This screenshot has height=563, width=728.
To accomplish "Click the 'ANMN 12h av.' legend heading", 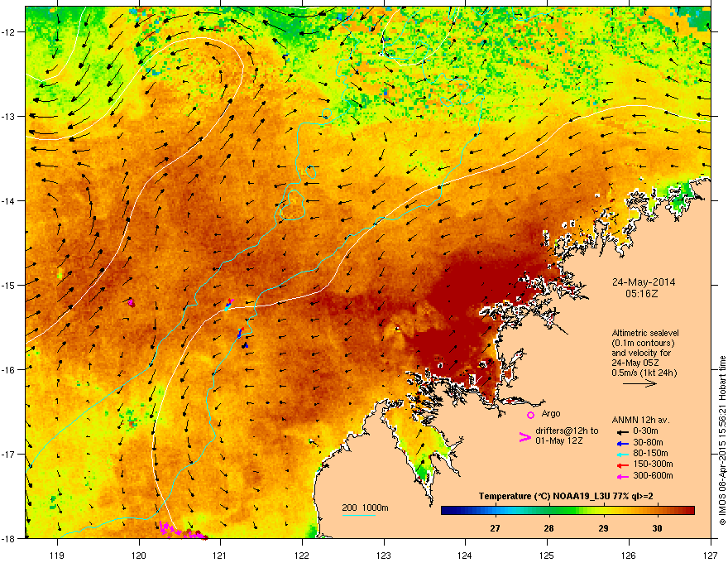I will [x=640, y=420].
